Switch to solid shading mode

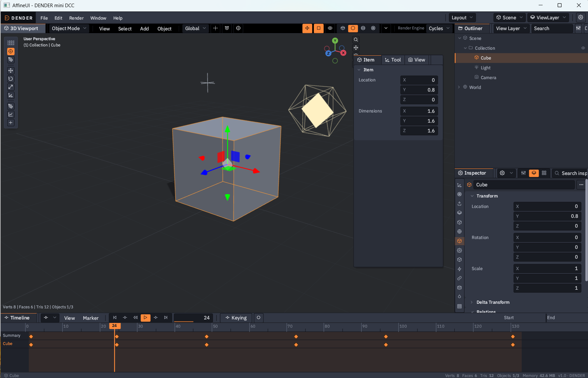(353, 28)
